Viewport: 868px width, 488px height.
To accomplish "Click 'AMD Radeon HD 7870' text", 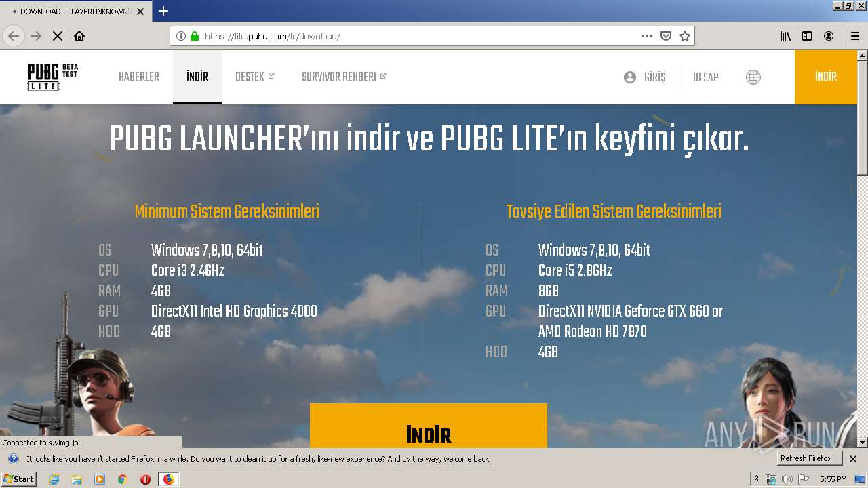I will (x=593, y=331).
